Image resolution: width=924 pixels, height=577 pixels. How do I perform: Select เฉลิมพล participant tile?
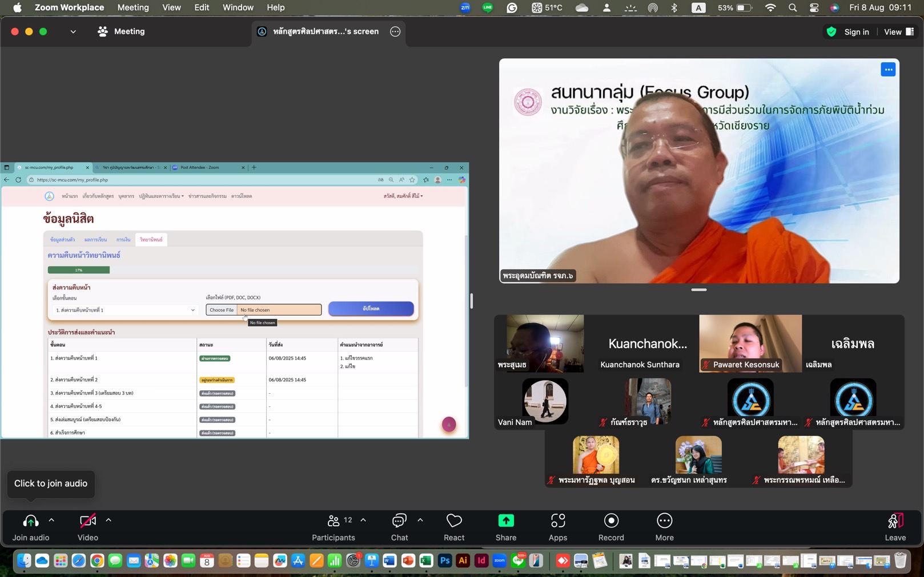(x=853, y=344)
